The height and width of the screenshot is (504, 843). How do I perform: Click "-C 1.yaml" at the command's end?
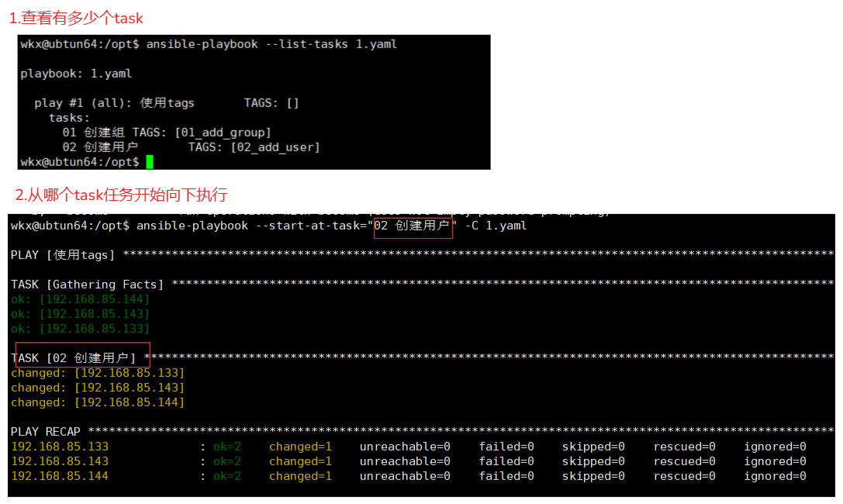tap(496, 226)
